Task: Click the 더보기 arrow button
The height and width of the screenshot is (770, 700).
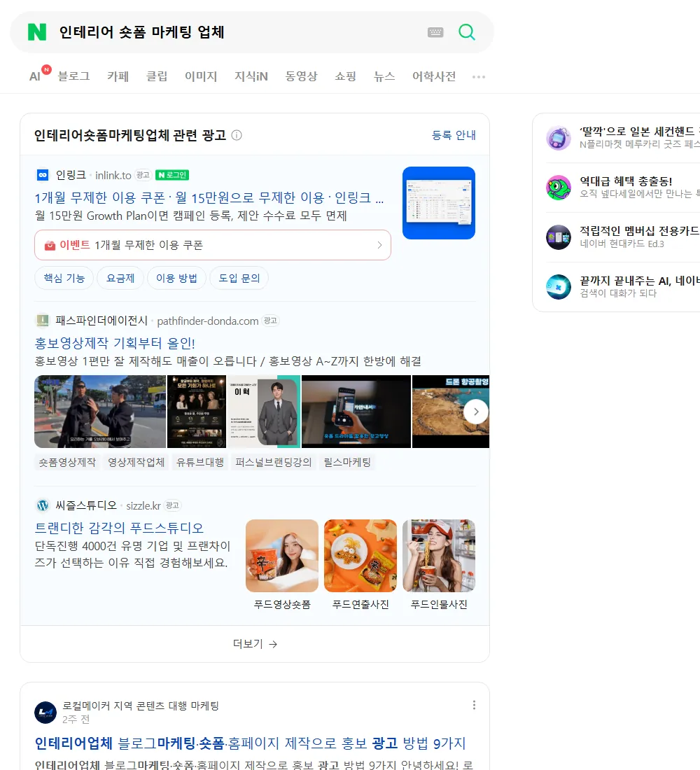Action: [255, 644]
